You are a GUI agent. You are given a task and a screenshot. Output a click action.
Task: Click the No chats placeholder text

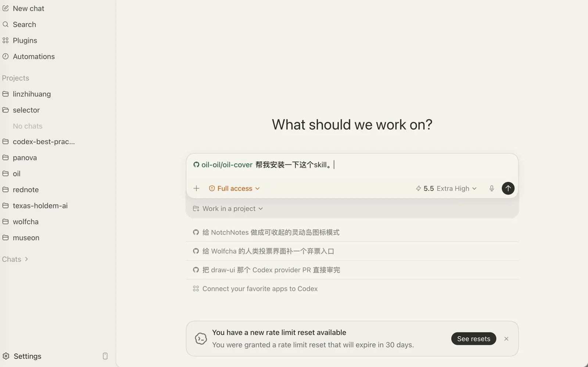(28, 126)
